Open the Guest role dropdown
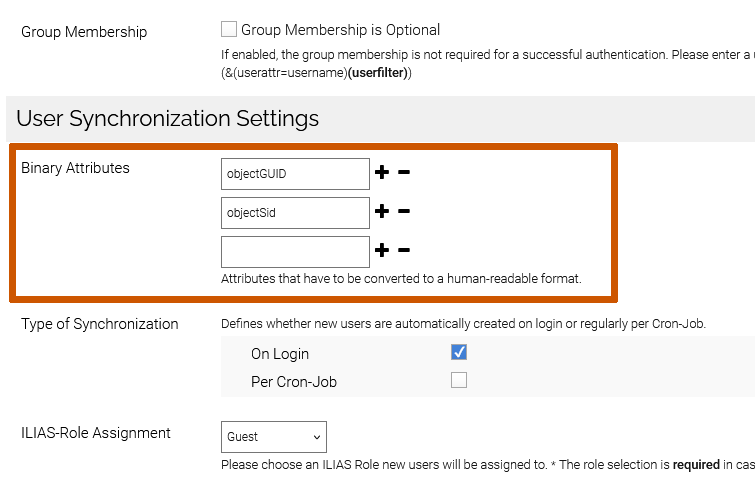This screenshot has height=484, width=755. click(x=273, y=437)
